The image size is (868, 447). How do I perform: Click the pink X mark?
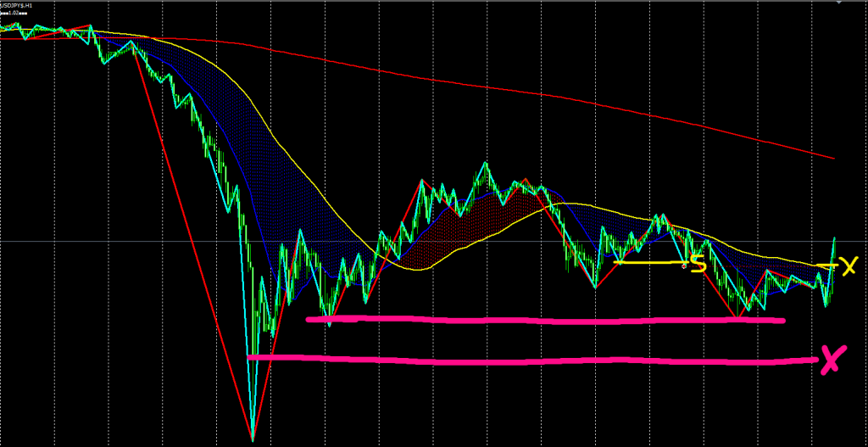click(x=831, y=360)
